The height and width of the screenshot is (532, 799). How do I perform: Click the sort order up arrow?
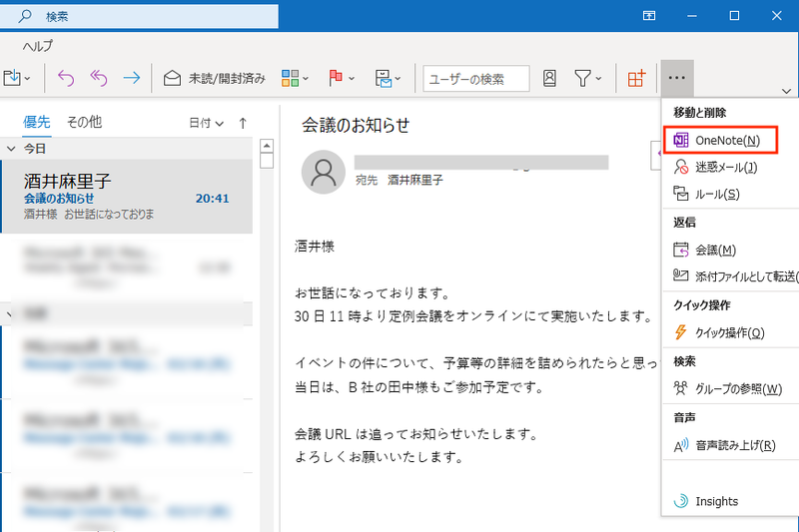point(243,123)
